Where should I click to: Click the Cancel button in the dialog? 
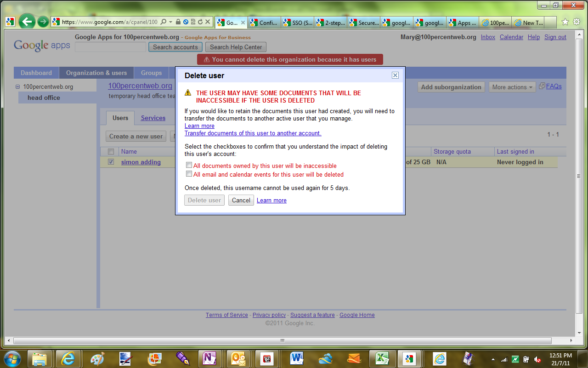coord(241,200)
